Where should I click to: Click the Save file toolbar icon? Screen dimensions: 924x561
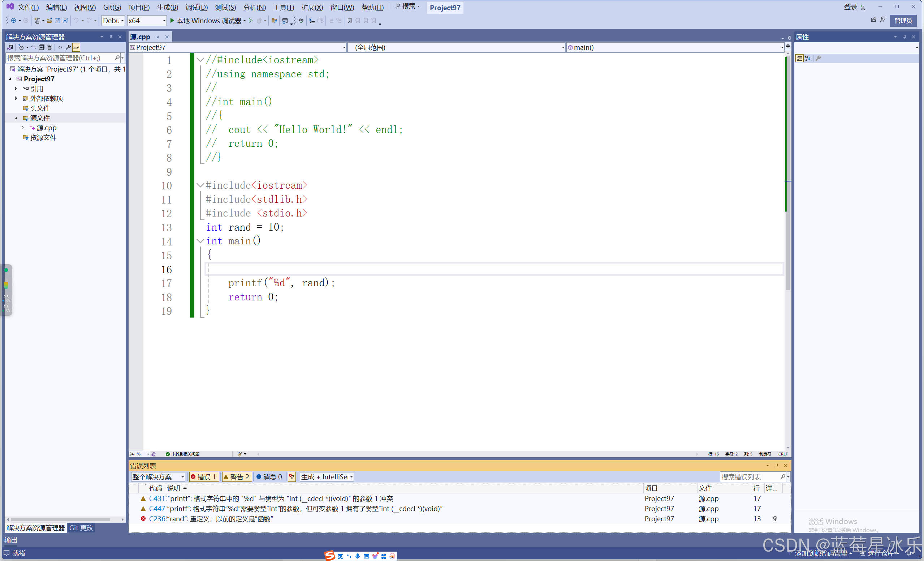click(57, 21)
